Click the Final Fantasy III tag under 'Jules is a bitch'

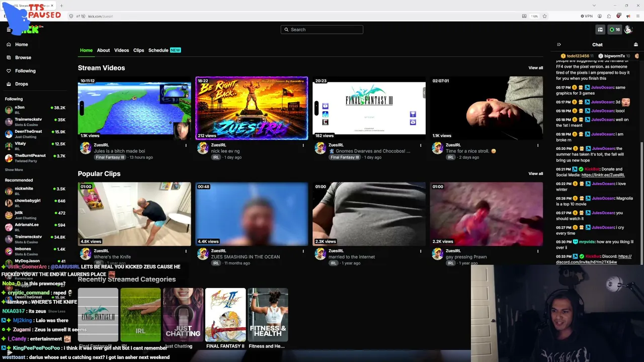pyautogui.click(x=110, y=157)
